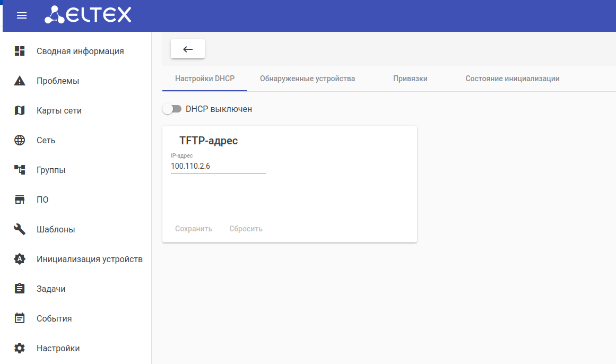Image resolution: width=616 pixels, height=364 pixels.
Task: Click the clipboard icon for Задачи
Action: 20,289
